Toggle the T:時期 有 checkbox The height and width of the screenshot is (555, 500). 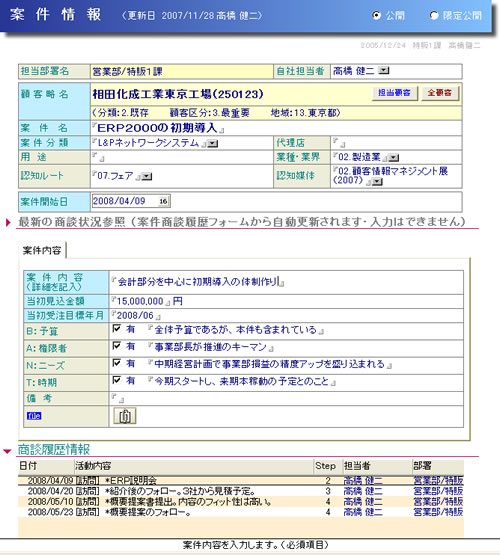tap(117, 380)
